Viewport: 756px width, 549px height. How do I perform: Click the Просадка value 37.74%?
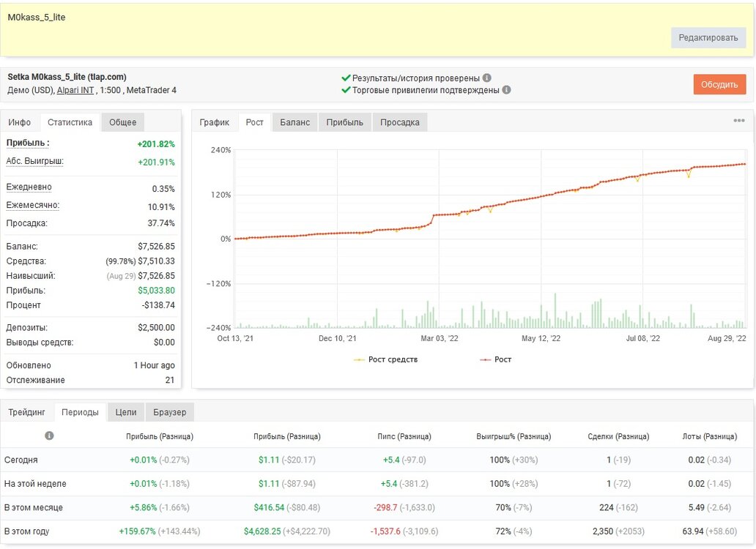(x=161, y=223)
